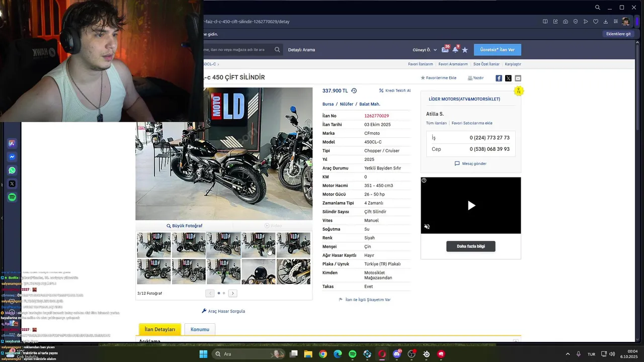644x362 pixels.
Task: Share listing on X
Action: 508,78
